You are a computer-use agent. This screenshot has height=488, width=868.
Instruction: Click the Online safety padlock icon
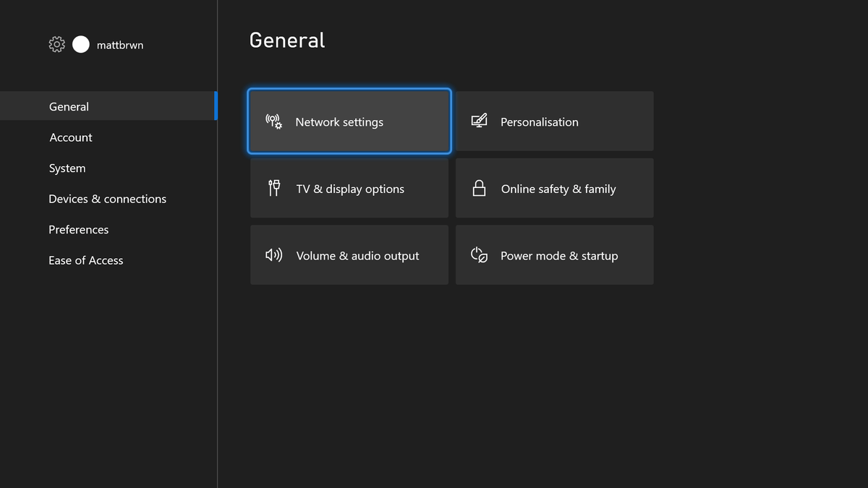pos(479,188)
